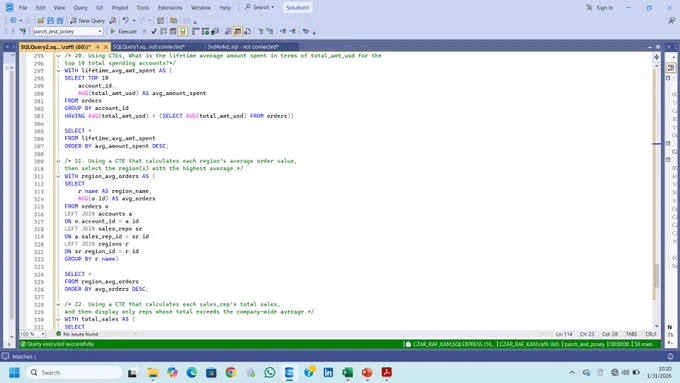Expand the Undo history dropdown arrow

tap(134, 20)
